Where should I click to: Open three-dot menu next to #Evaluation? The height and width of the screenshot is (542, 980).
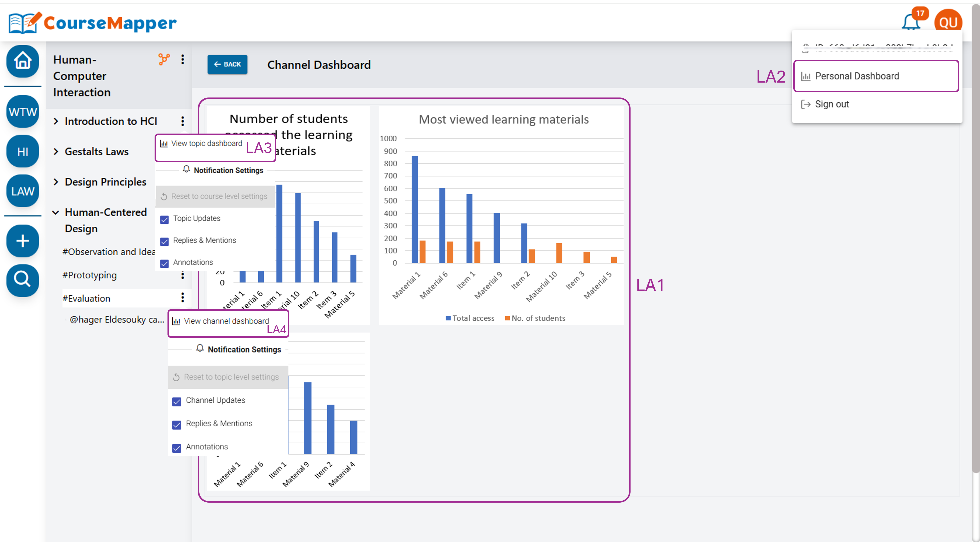(183, 298)
